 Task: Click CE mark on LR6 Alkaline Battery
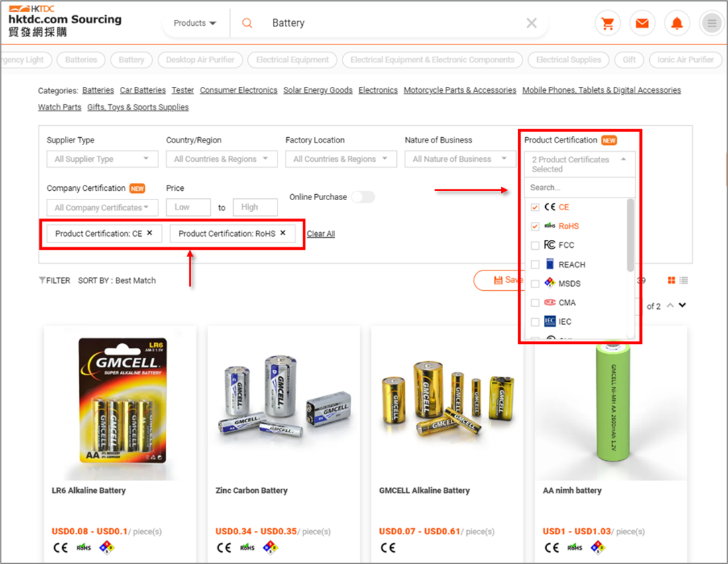click(60, 547)
